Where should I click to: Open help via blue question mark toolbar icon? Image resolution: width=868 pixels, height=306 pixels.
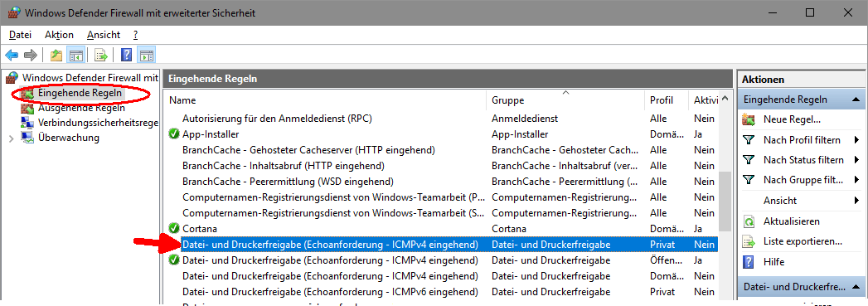pos(127,55)
